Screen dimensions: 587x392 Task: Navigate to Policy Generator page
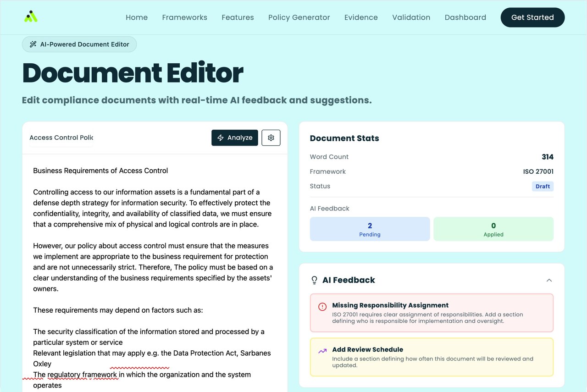pyautogui.click(x=299, y=17)
